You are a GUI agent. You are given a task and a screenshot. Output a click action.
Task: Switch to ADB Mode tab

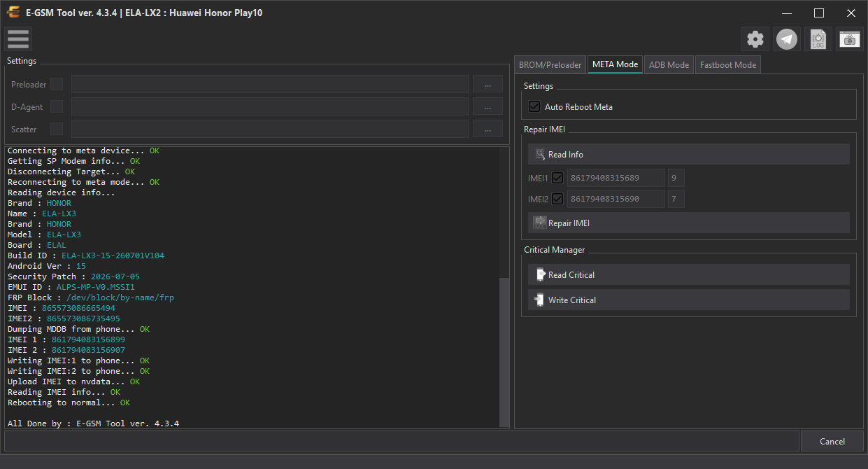(669, 64)
